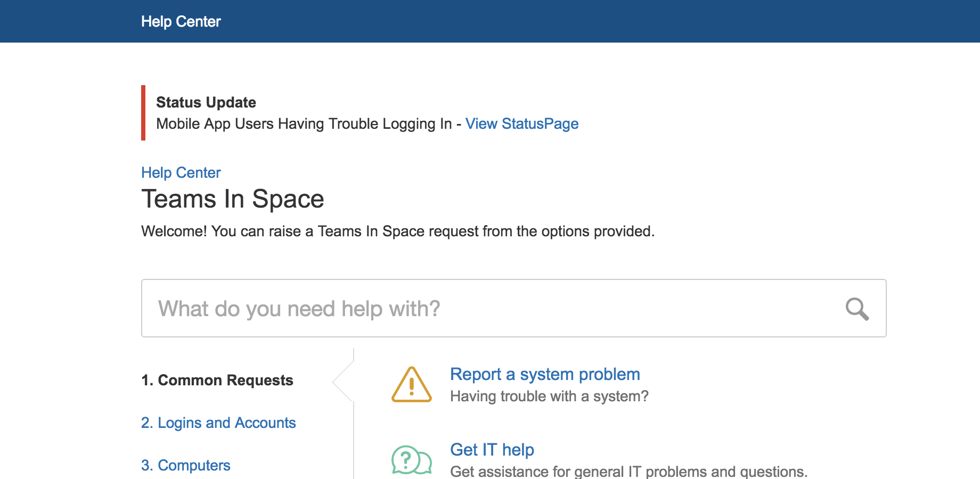Open the Get IT help request

[x=492, y=450]
